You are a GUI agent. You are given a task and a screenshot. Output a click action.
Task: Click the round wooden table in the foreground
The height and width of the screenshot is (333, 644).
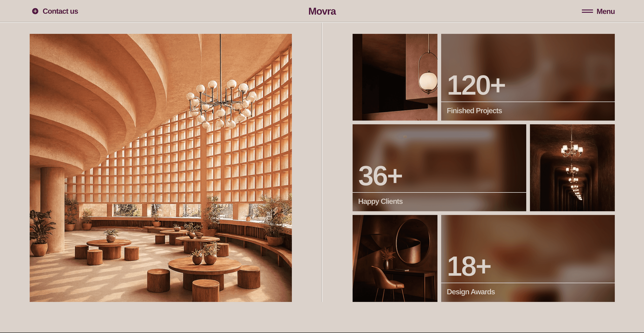click(x=204, y=268)
